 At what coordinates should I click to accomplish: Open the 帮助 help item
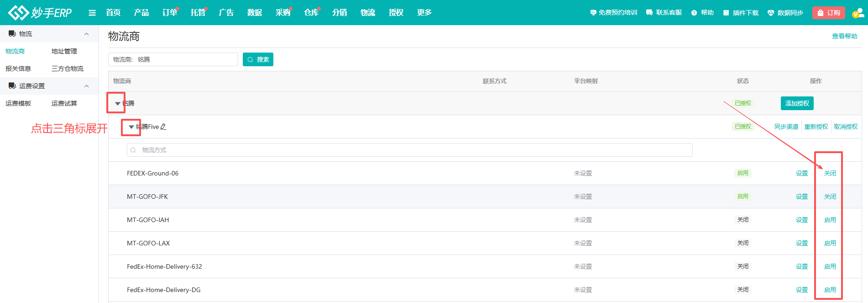[702, 13]
